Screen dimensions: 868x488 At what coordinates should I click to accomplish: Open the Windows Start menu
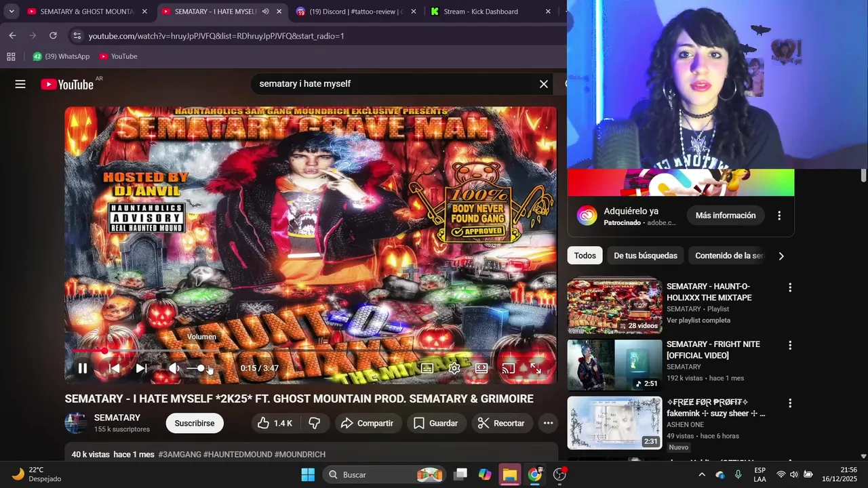point(308,474)
